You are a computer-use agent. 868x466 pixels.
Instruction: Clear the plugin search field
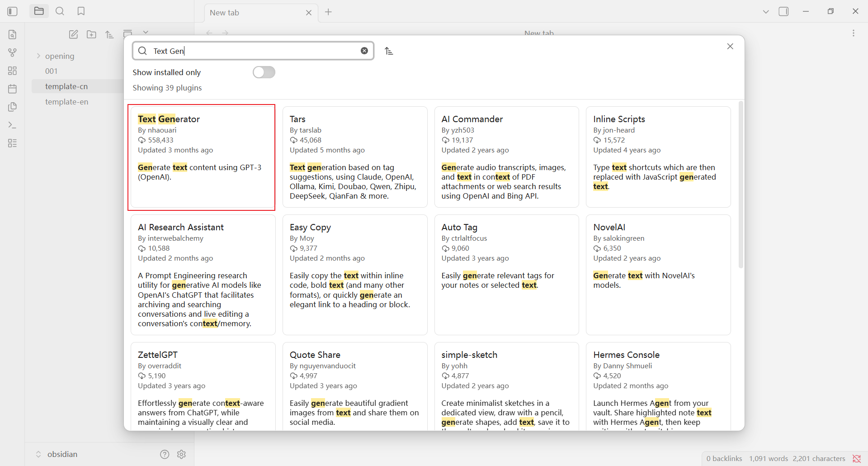point(364,51)
